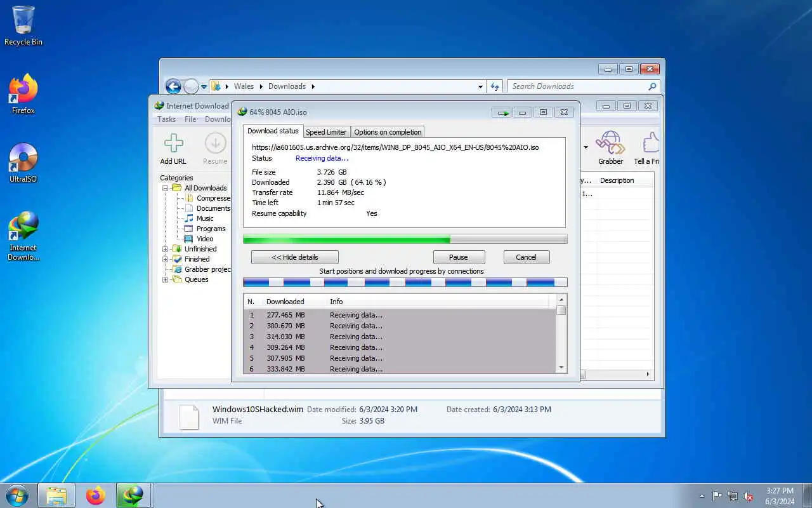The width and height of the screenshot is (812, 508).
Task: Pause the current download
Action: coord(459,257)
